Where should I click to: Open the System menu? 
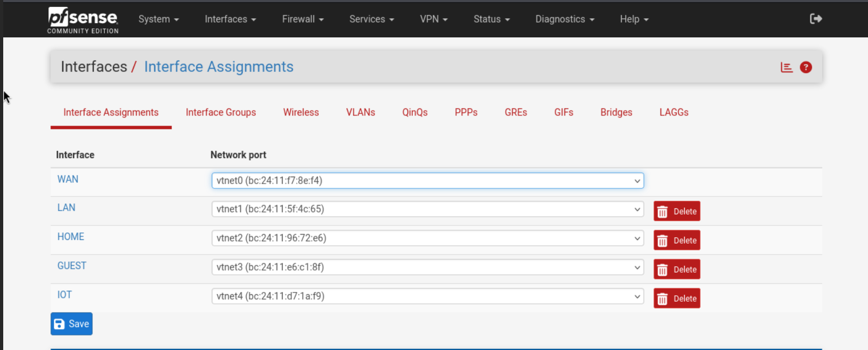click(x=159, y=19)
